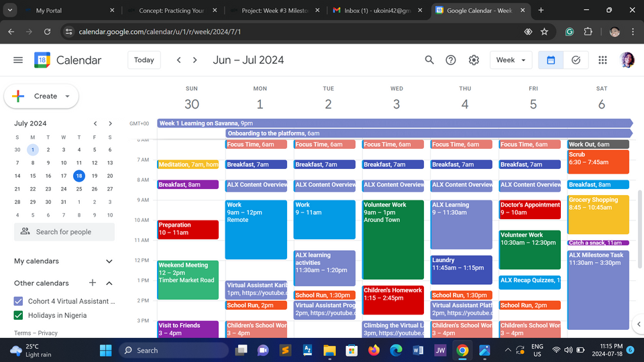Open the Week view dropdown
This screenshot has height=362, width=644.
(511, 60)
